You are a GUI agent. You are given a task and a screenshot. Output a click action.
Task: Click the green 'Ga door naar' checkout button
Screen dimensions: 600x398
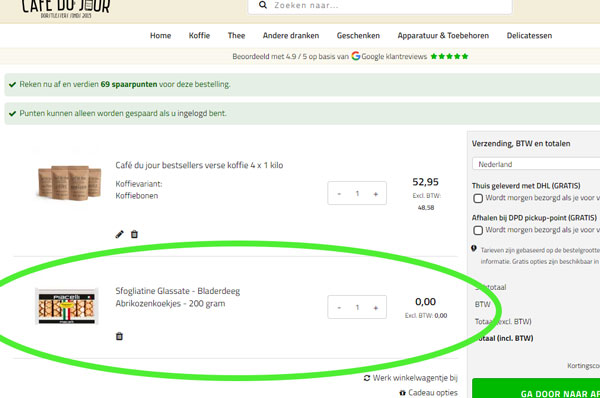pos(536,389)
